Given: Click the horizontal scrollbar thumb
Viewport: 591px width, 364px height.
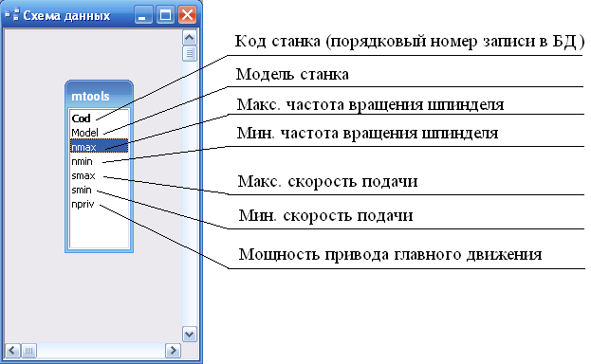Looking at the screenshot, I should 28,351.
